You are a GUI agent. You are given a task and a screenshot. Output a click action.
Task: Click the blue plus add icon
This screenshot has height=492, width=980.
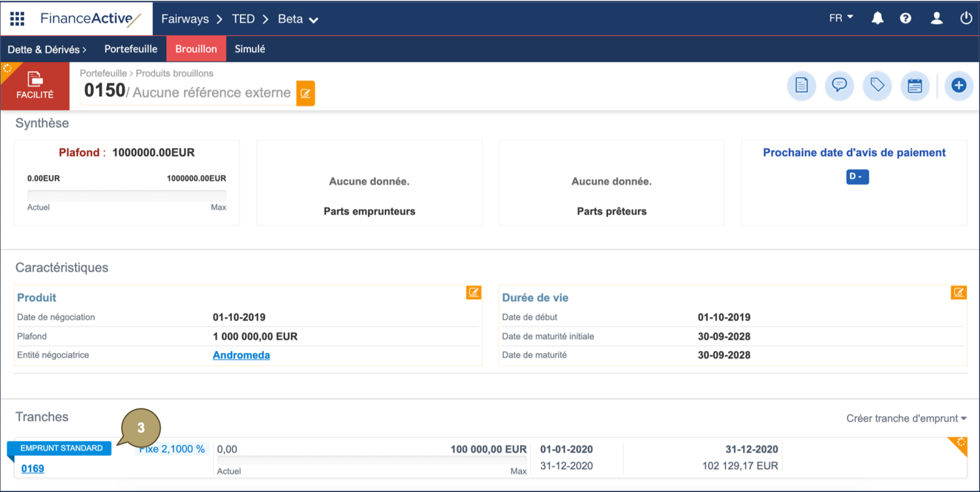pyautogui.click(x=958, y=85)
